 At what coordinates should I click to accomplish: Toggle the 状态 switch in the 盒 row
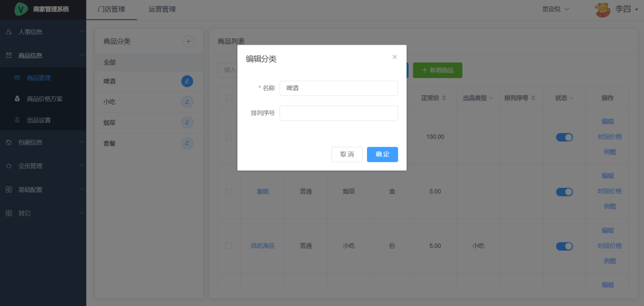pyautogui.click(x=564, y=192)
